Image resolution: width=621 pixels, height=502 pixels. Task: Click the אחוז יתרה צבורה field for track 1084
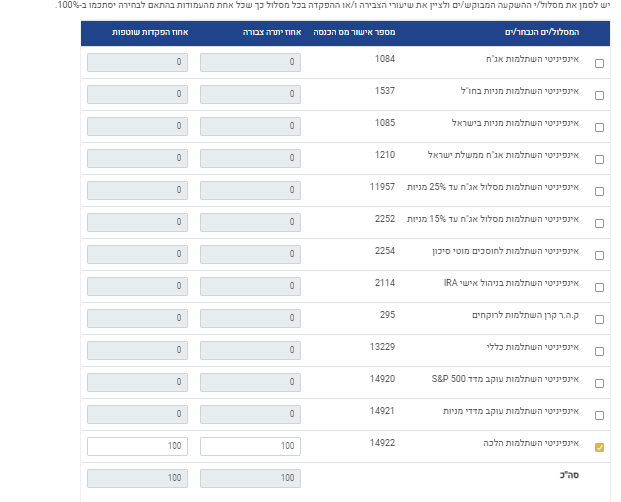pos(250,62)
